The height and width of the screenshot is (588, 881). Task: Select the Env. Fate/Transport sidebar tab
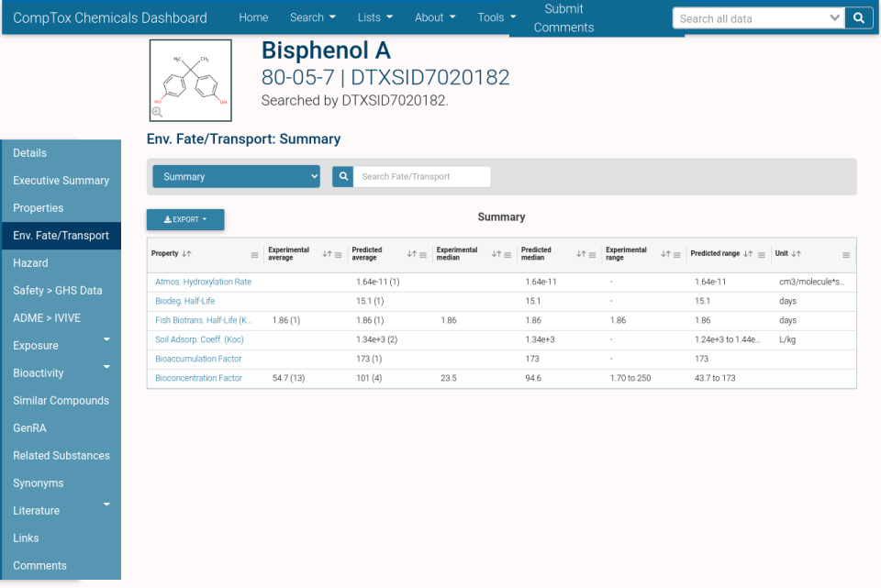61,236
